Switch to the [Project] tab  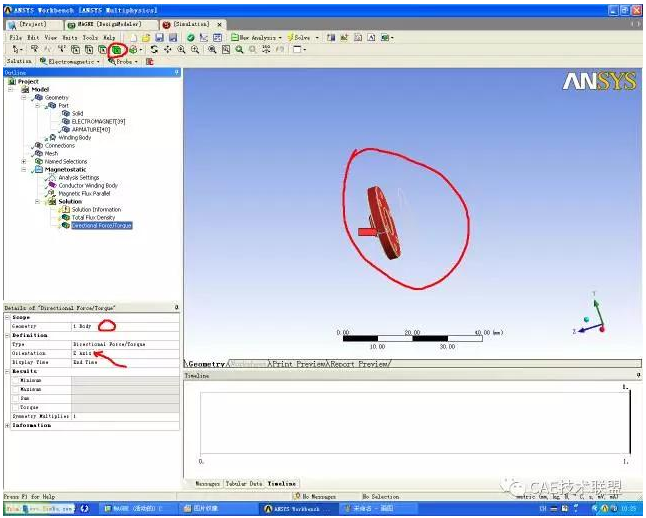(x=34, y=25)
